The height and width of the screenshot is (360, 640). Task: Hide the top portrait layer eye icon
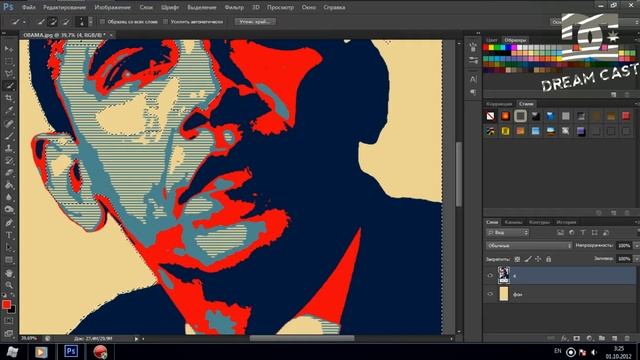click(490, 276)
